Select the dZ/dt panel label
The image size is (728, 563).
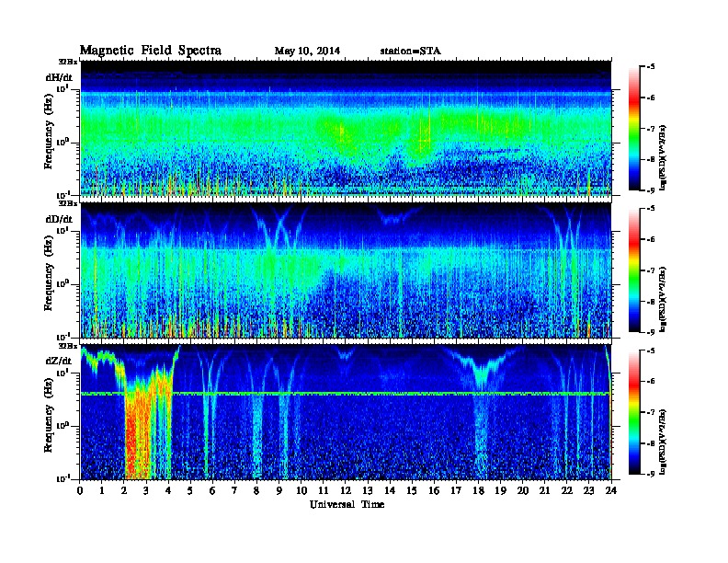(59, 361)
